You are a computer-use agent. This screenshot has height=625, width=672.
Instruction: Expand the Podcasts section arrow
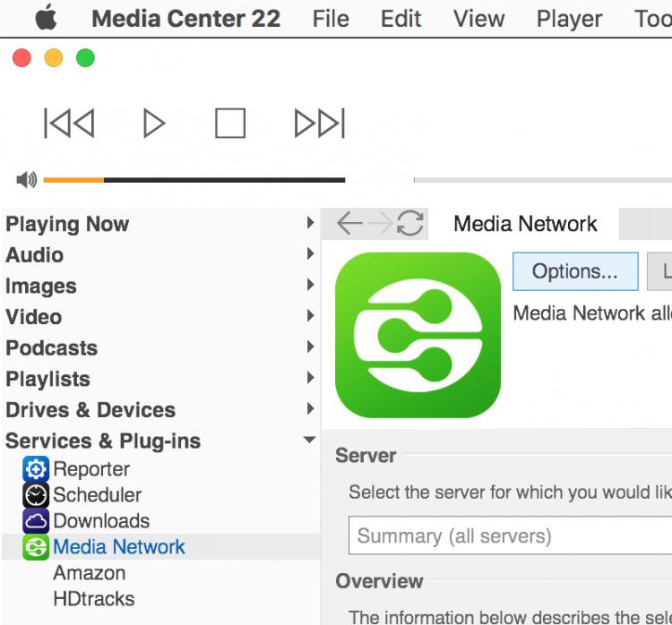click(310, 347)
